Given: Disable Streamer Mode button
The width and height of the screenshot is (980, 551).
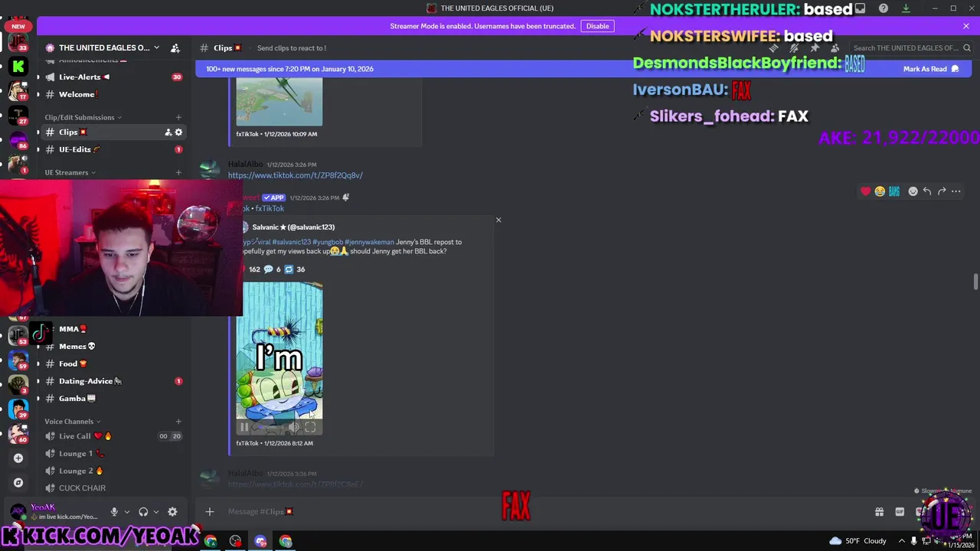Looking at the screenshot, I should (x=597, y=26).
